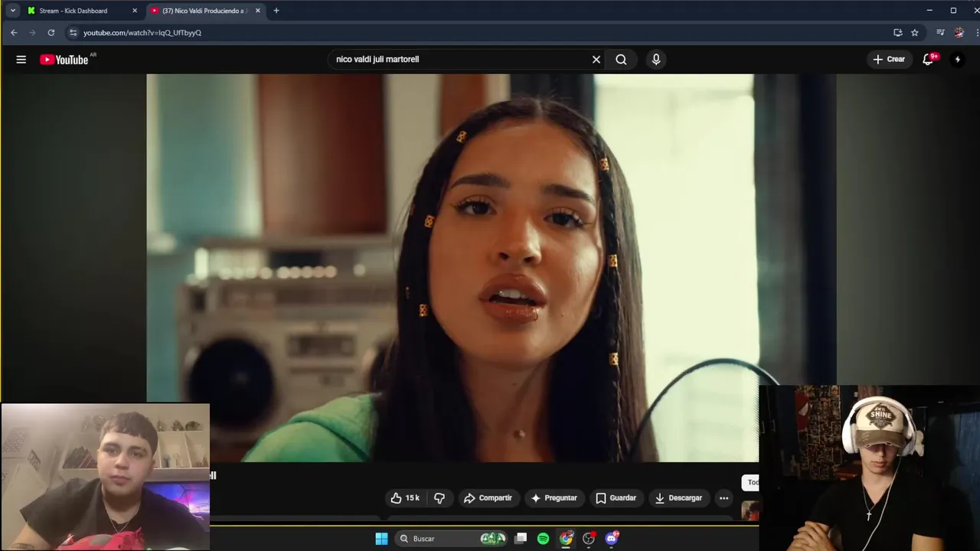Download video with Descargar
This screenshot has width=980, height=551.
[678, 497]
